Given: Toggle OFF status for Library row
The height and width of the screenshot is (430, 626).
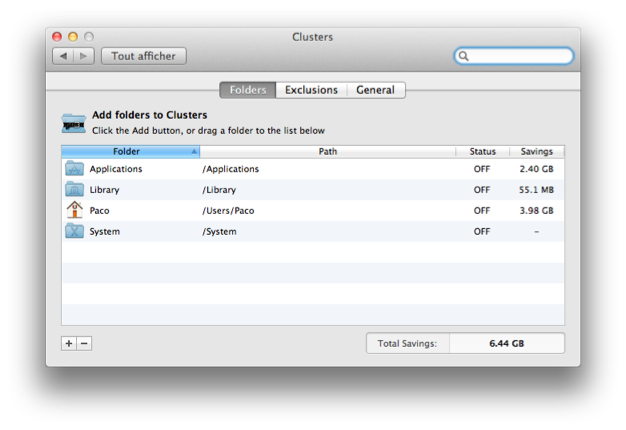Looking at the screenshot, I should pyautogui.click(x=482, y=190).
